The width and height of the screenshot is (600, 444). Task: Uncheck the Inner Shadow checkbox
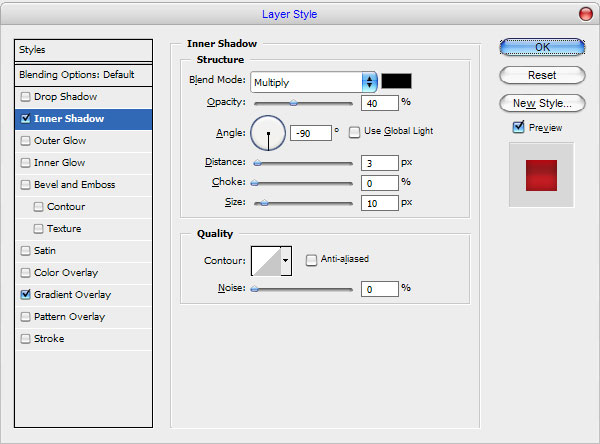25,119
